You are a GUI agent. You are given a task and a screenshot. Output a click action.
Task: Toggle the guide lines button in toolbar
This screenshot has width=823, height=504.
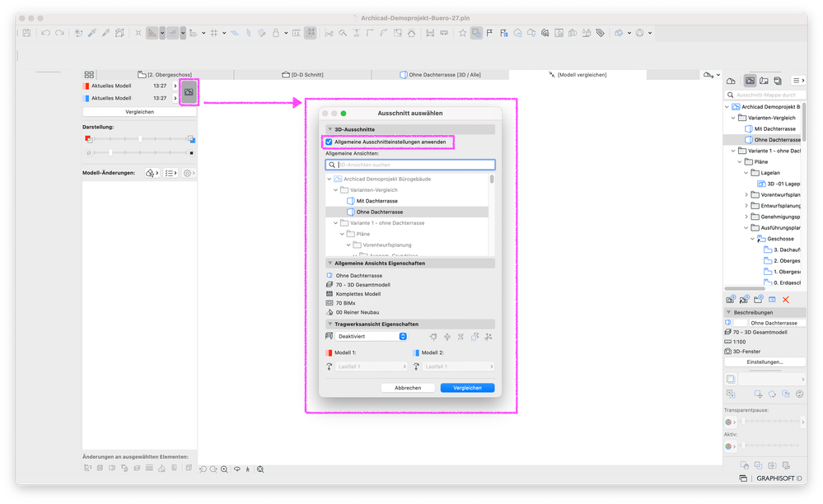click(152, 33)
